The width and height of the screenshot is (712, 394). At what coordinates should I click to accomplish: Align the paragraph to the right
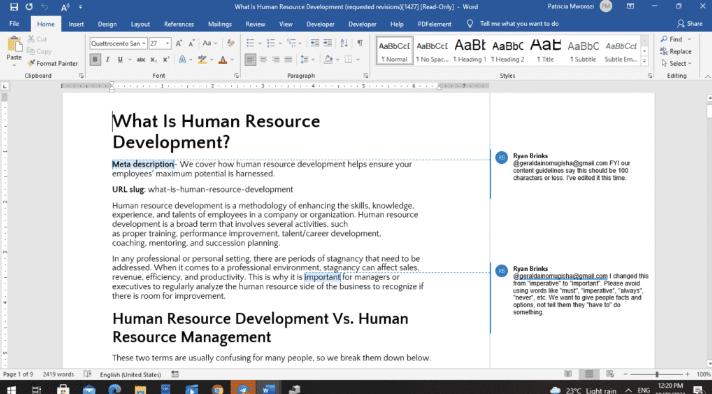[276, 59]
